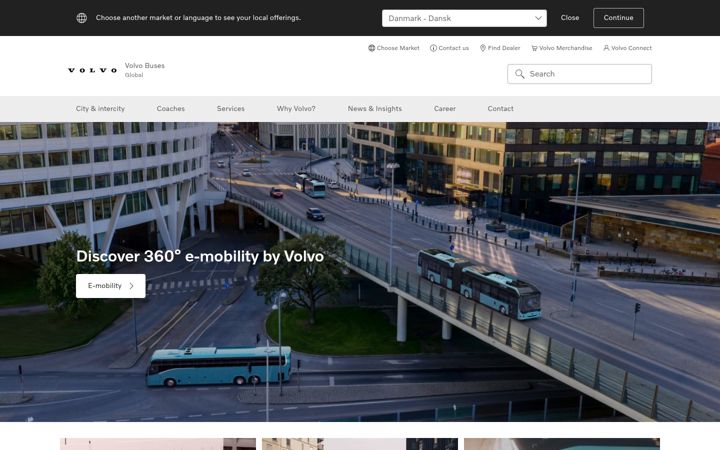
Task: Click the Volvo Buses Global text
Action: 145,70
